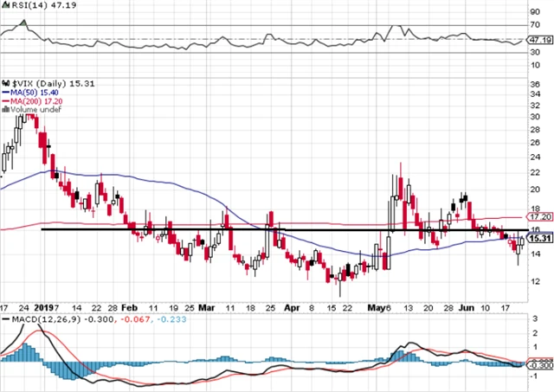
Task: Click the RSI(14) indicator icon
Action: (4, 7)
